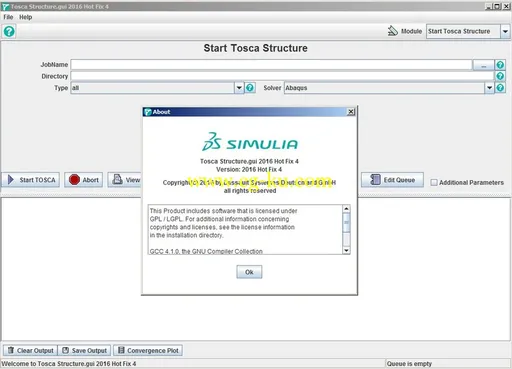512x369 pixels.
Task: Click the license text area
Action: tap(245, 230)
